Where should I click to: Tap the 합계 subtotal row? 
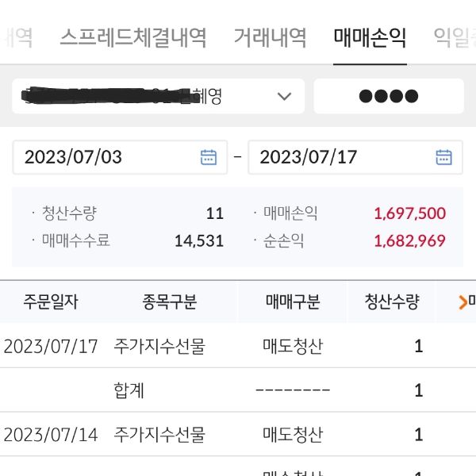(x=222, y=390)
